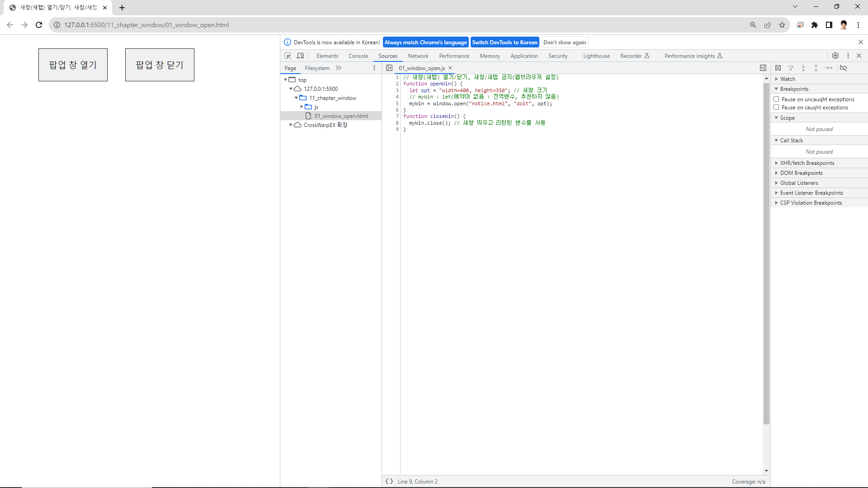Click the deactivate breakpoints icon

point(844,68)
